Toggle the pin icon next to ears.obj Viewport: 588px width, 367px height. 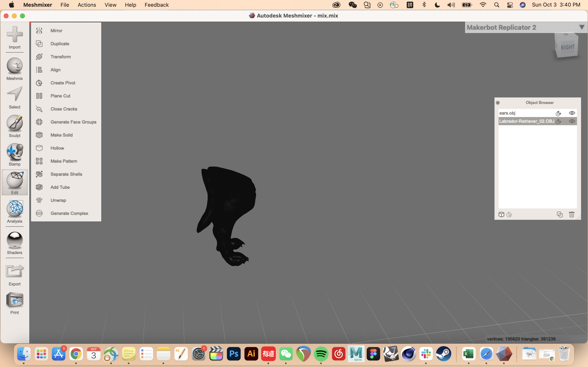558,113
